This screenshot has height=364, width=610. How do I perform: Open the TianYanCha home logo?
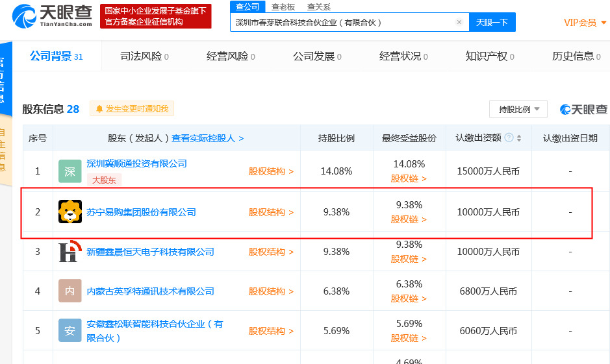pyautogui.click(x=52, y=16)
